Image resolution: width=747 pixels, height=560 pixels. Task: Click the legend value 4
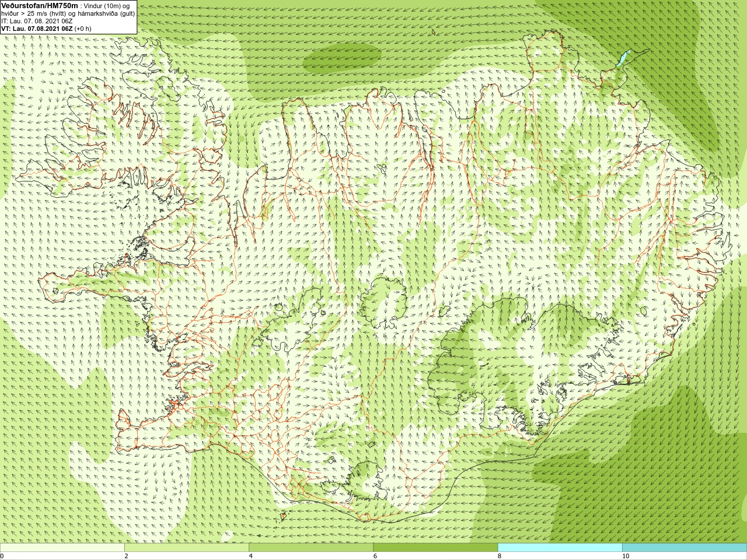(250, 556)
